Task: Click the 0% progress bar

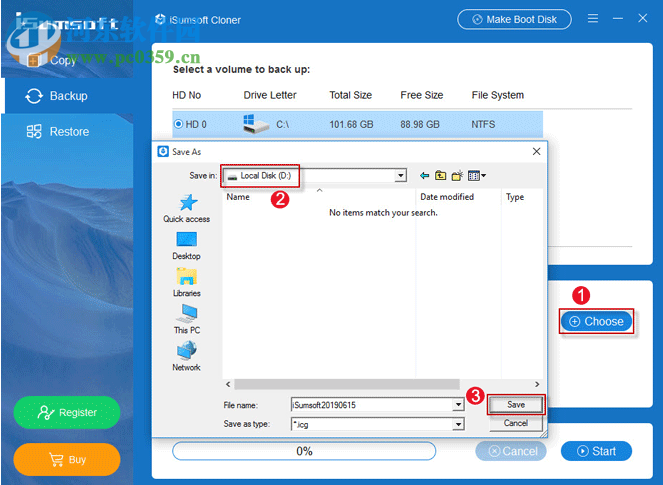Action: [x=304, y=451]
